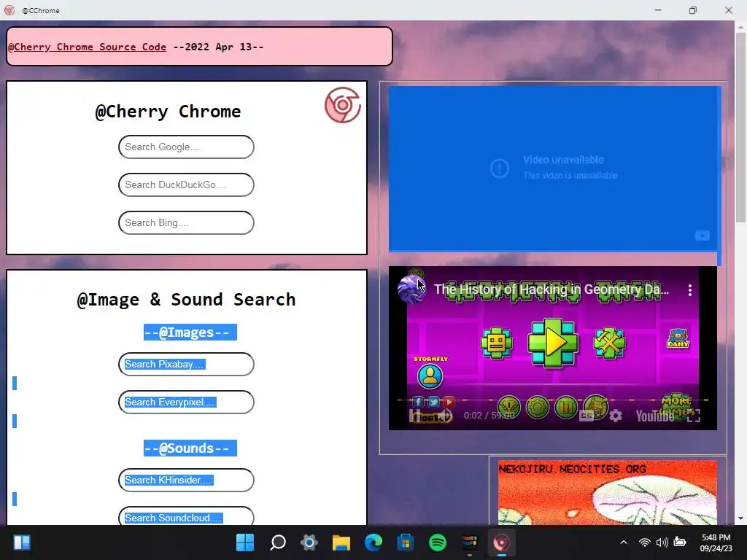
Task: Click the '@Cherry Chrome' panel title
Action: click(169, 112)
